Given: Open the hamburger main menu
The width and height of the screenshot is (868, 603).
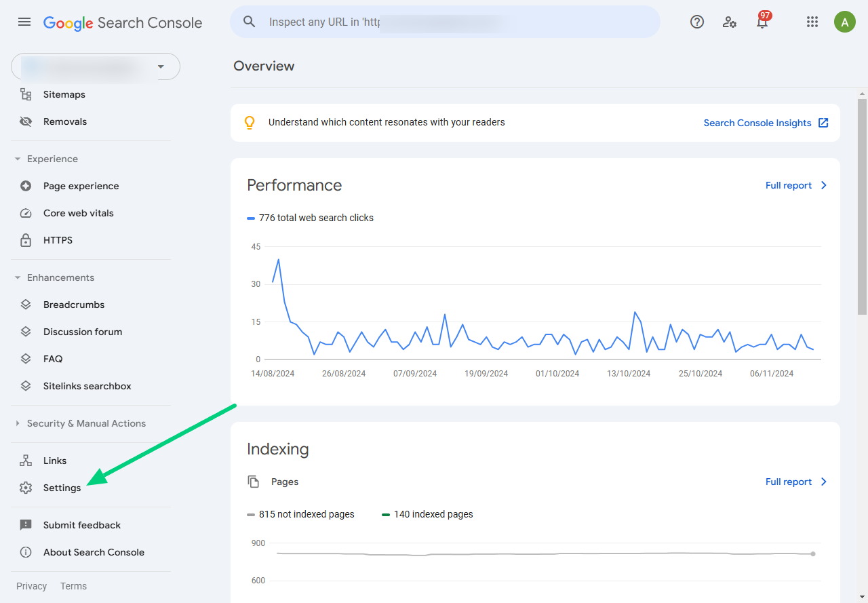Looking at the screenshot, I should coord(24,22).
